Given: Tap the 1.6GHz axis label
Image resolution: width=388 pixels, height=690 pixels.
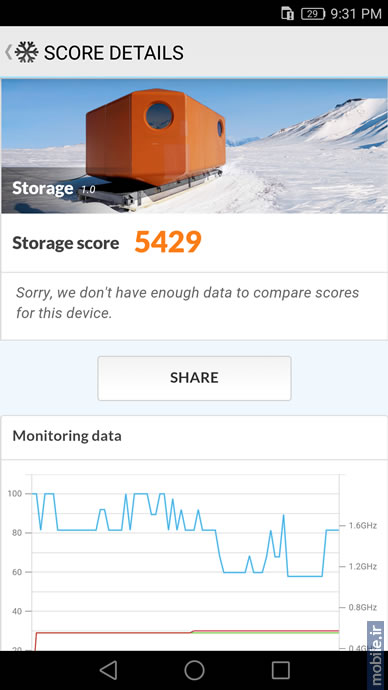Looking at the screenshot, I should coord(363,525).
